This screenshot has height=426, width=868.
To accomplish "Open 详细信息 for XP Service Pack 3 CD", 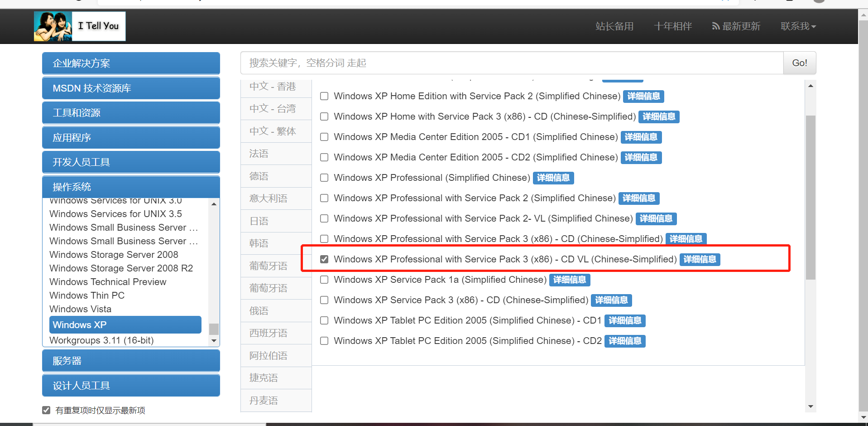I will click(x=611, y=300).
